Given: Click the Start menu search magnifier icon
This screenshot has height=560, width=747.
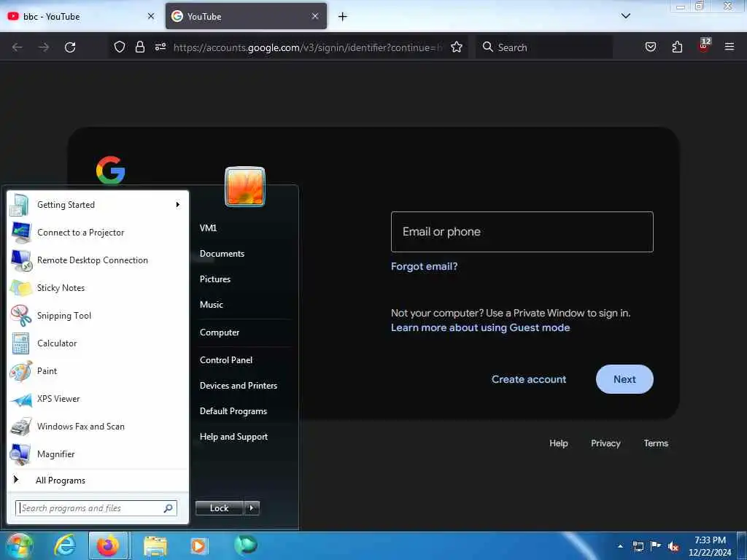Looking at the screenshot, I should [169, 508].
